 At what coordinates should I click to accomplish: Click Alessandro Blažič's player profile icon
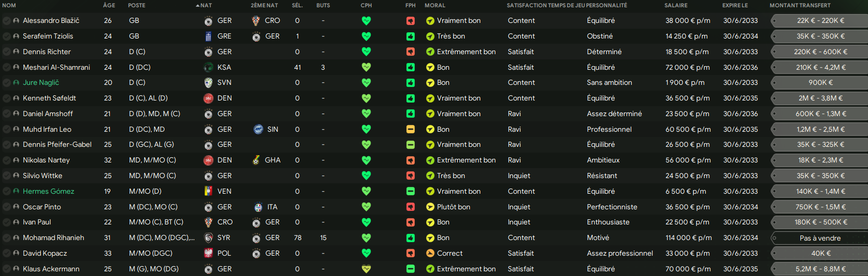16,21
